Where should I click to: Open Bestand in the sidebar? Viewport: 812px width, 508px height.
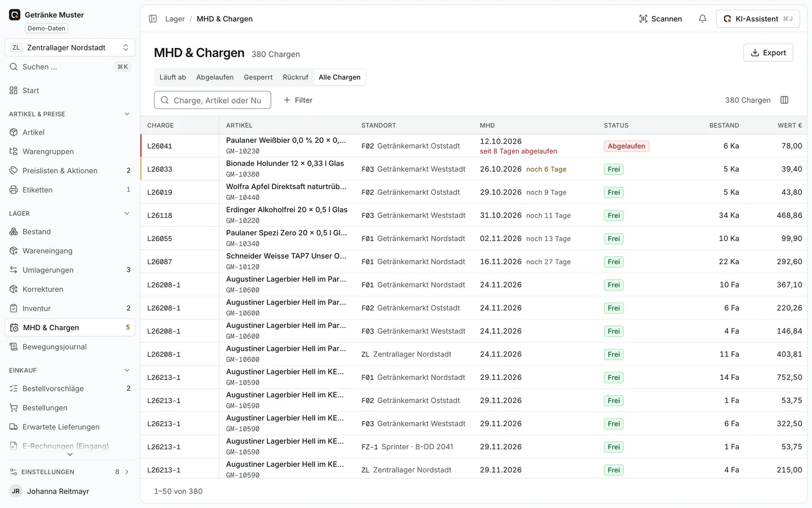70,231
